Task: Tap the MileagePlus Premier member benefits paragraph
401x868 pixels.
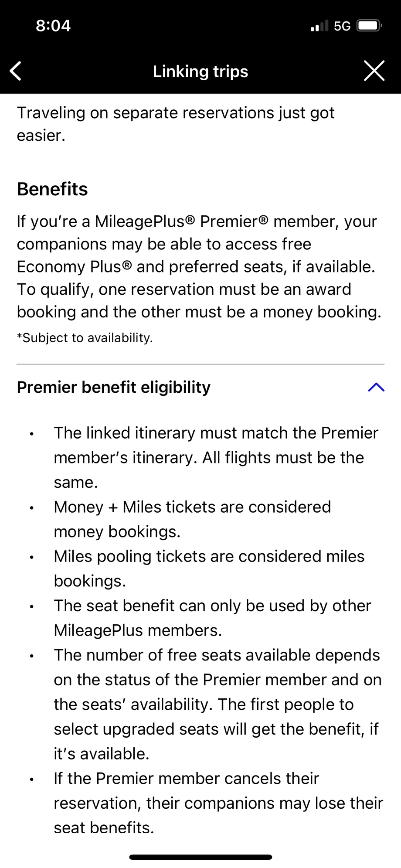Action: coord(199,266)
